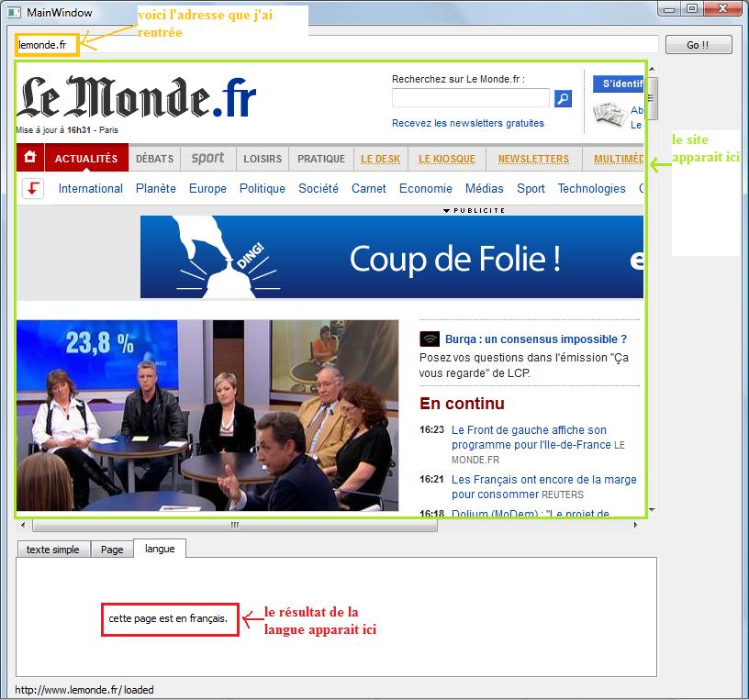
Task: Click the magnifier search icon on Le Monde
Action: [x=563, y=98]
